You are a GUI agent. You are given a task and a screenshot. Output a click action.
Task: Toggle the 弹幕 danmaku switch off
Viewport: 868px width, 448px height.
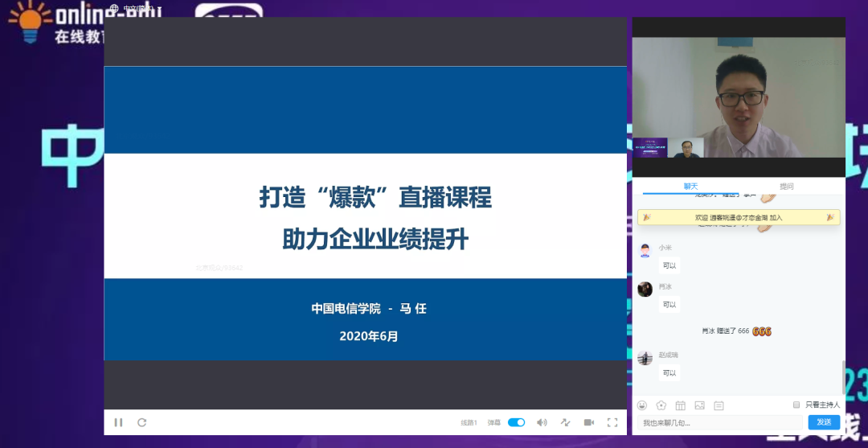(x=516, y=422)
